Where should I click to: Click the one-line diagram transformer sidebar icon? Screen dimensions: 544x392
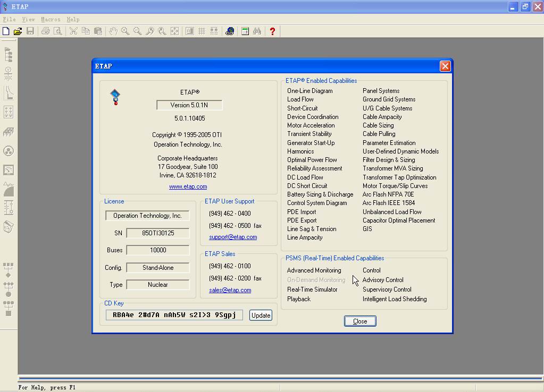pyautogui.click(x=9, y=74)
